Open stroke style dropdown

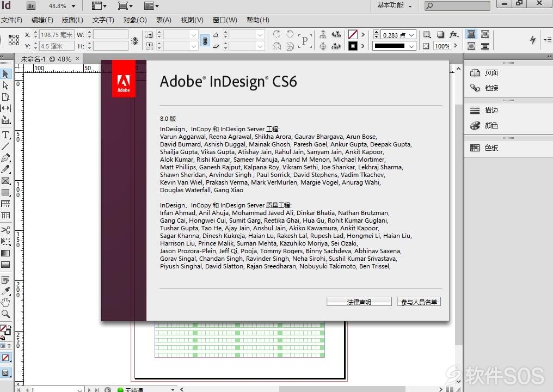pos(411,46)
